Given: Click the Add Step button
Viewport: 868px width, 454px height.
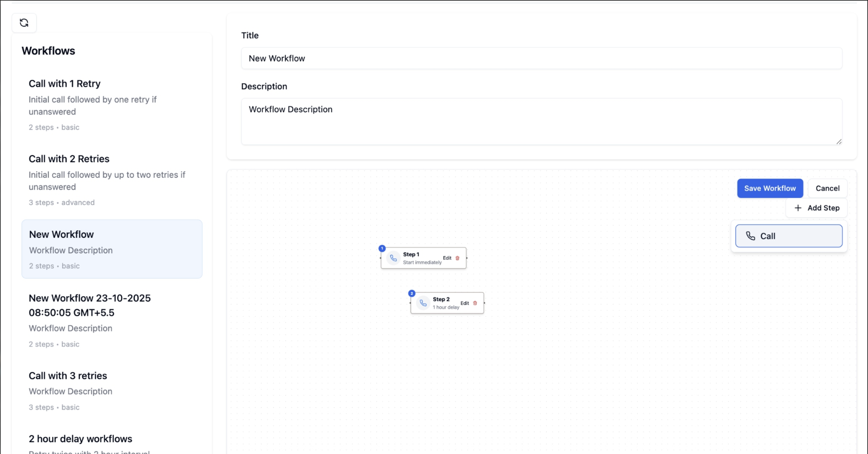Looking at the screenshot, I should pyautogui.click(x=817, y=208).
